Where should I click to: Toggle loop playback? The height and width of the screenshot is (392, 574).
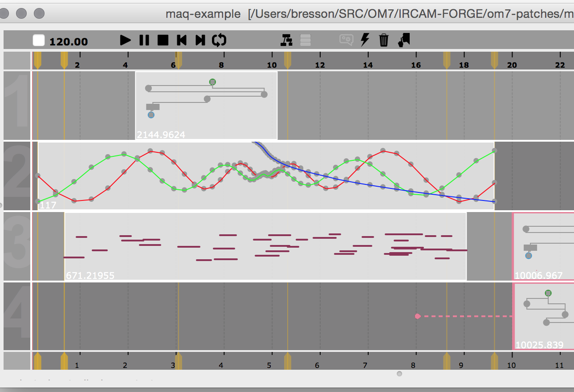(219, 41)
